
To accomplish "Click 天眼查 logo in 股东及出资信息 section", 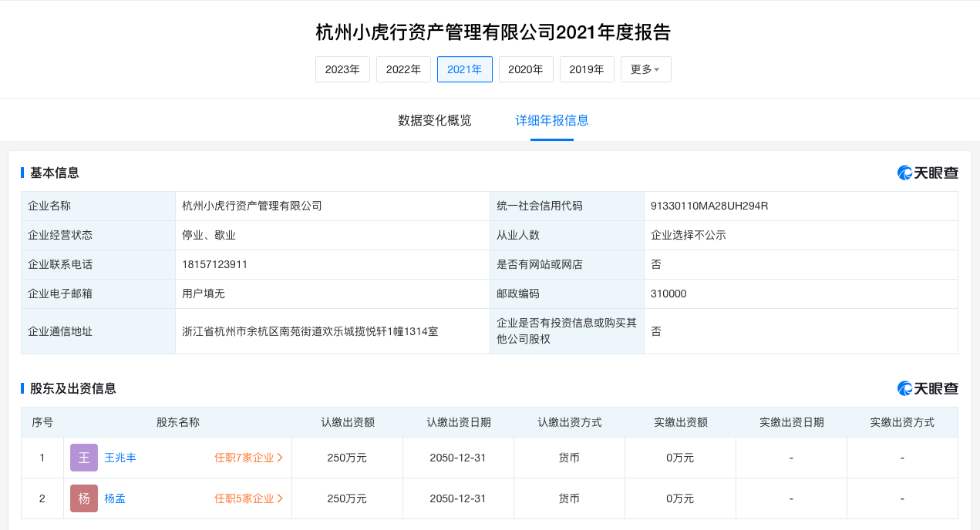I will [x=928, y=388].
